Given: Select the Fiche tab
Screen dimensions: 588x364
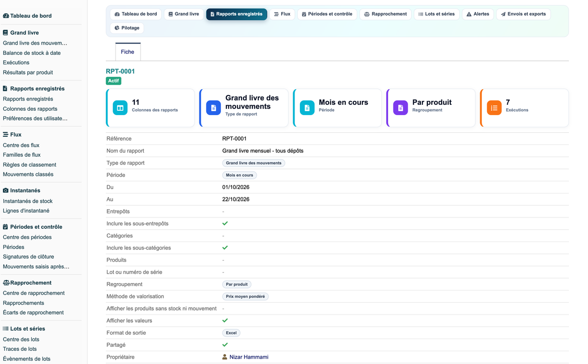Looking at the screenshot, I should click(x=127, y=52).
